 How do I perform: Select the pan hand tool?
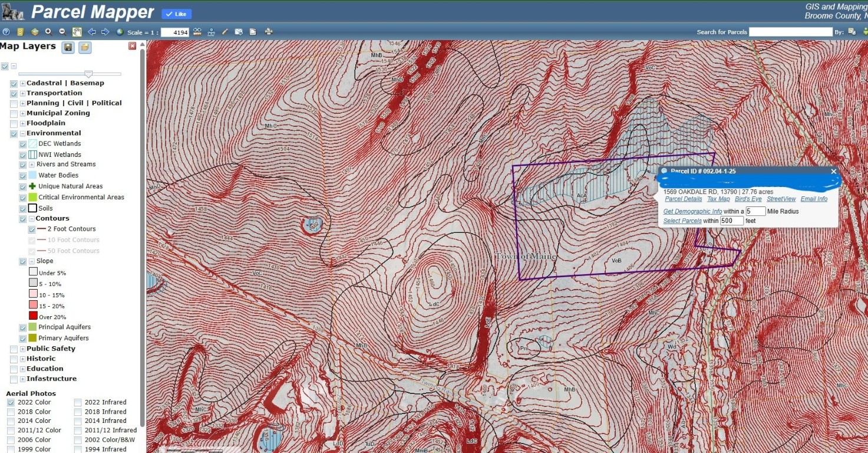pyautogui.click(x=77, y=32)
